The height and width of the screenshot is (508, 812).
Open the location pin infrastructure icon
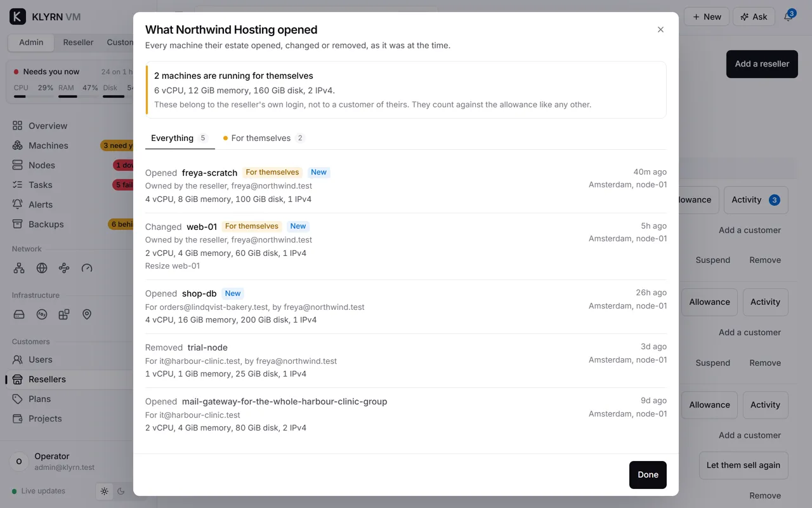click(87, 314)
